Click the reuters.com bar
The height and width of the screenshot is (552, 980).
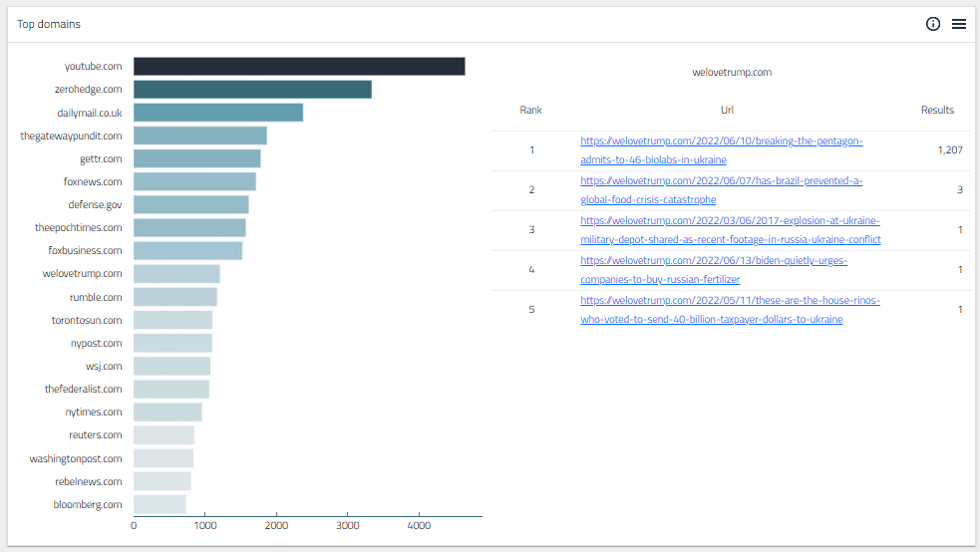tap(163, 435)
